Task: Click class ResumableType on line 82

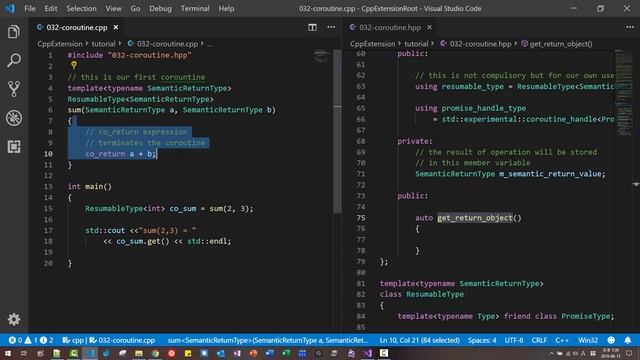Action: pos(422,294)
